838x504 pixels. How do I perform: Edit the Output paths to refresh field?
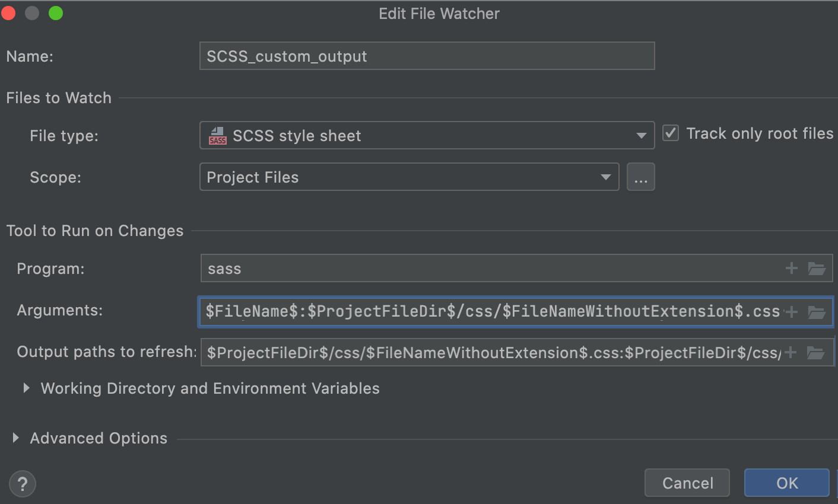pos(475,352)
